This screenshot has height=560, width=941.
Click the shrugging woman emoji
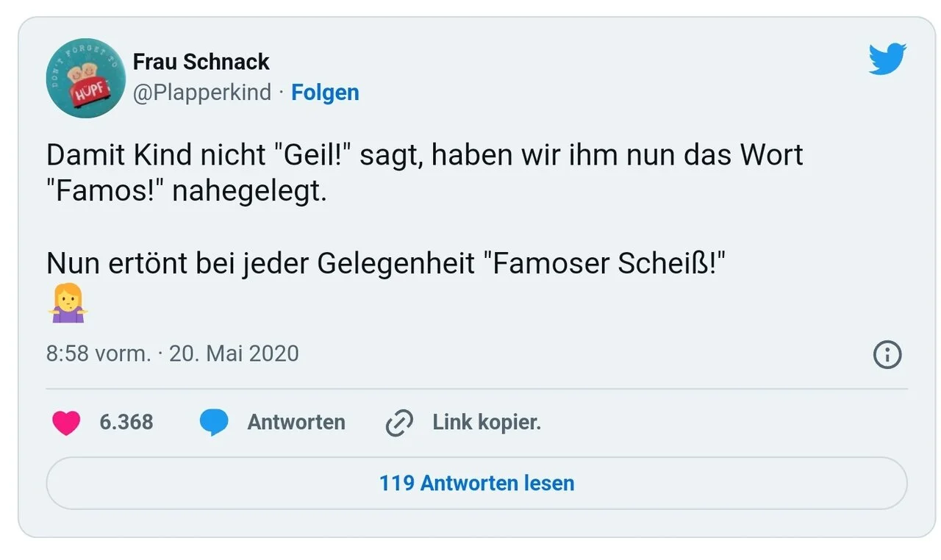coord(68,304)
